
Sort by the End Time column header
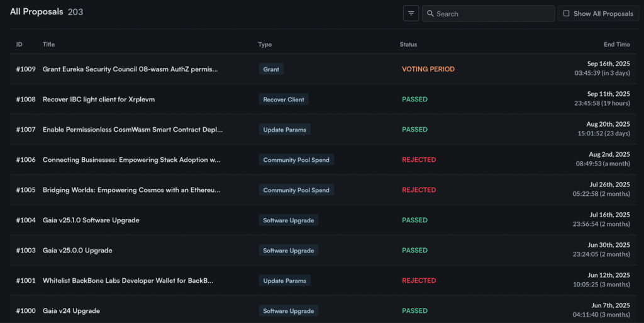[x=616, y=45]
